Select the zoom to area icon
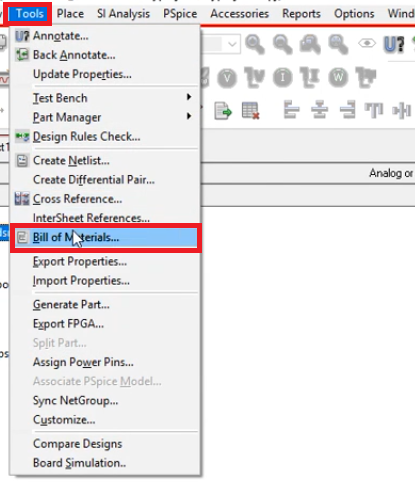Screen dimensions: 415x497 tap(310, 44)
